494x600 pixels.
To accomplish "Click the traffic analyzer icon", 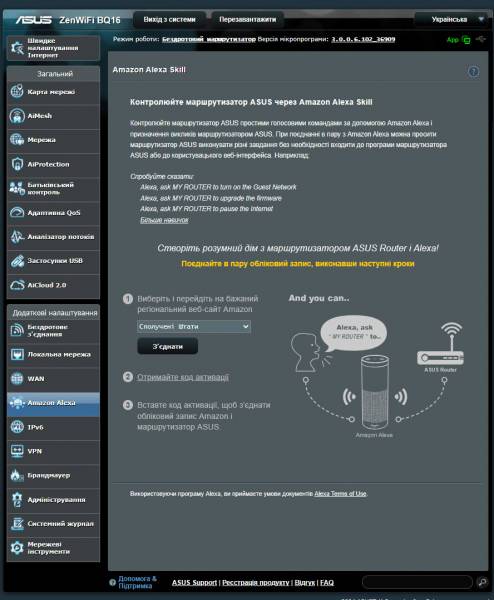I will (x=17, y=236).
